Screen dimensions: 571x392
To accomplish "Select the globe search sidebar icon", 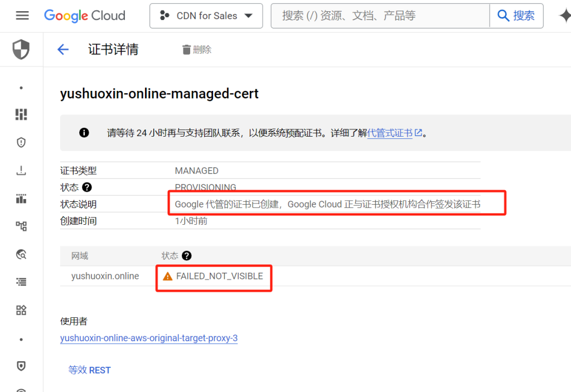I will 21,254.
